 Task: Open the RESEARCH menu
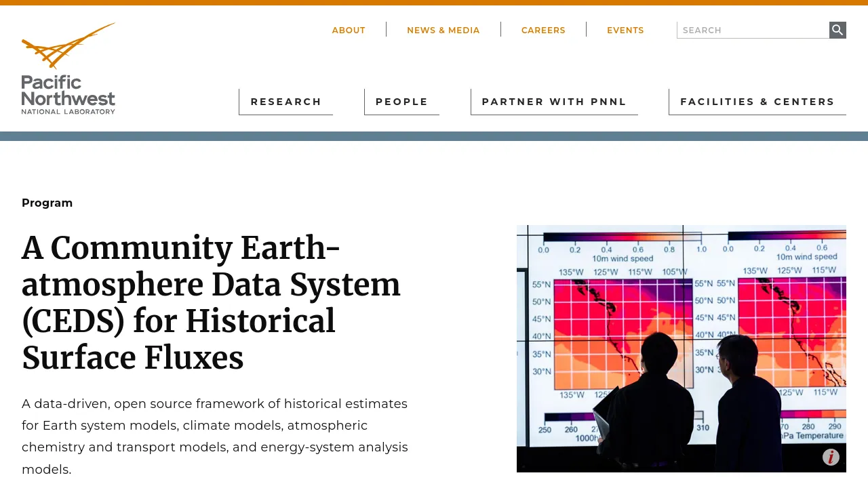pos(285,102)
